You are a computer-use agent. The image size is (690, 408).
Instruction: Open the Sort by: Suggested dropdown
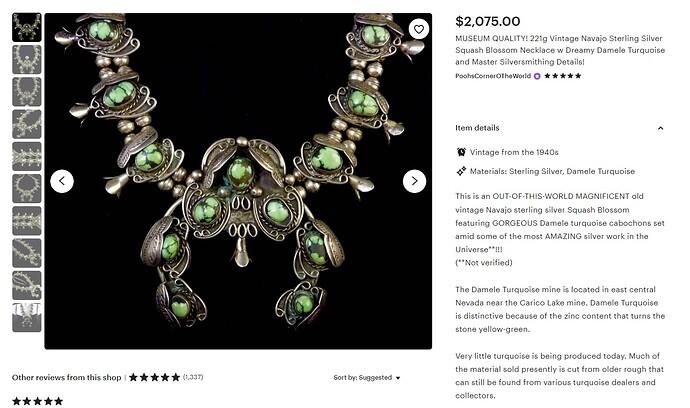pyautogui.click(x=367, y=378)
